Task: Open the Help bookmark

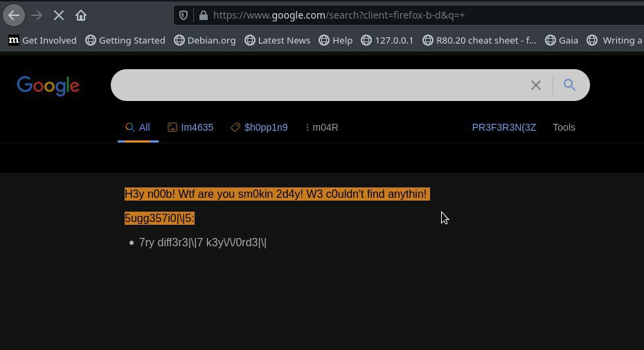Action: pos(336,40)
